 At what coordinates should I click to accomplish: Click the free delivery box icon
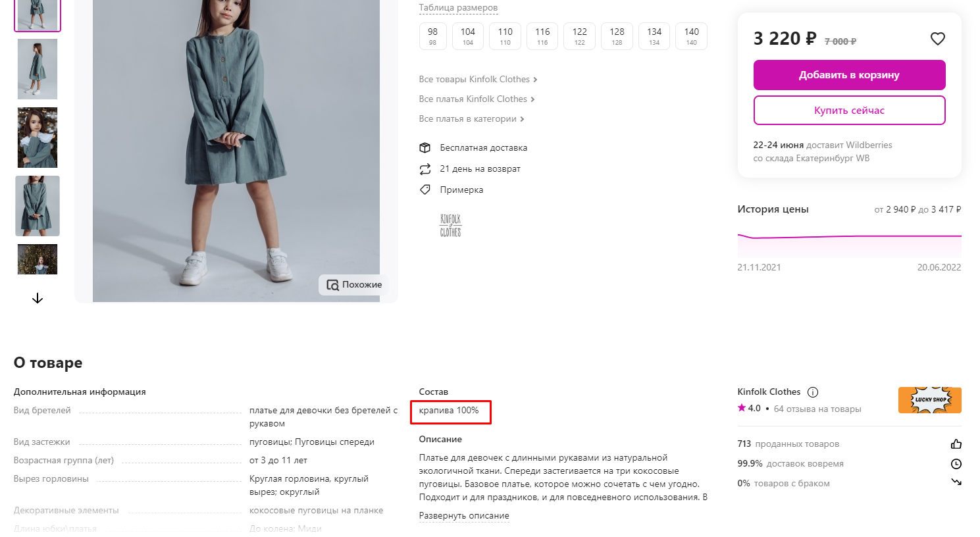tap(425, 147)
